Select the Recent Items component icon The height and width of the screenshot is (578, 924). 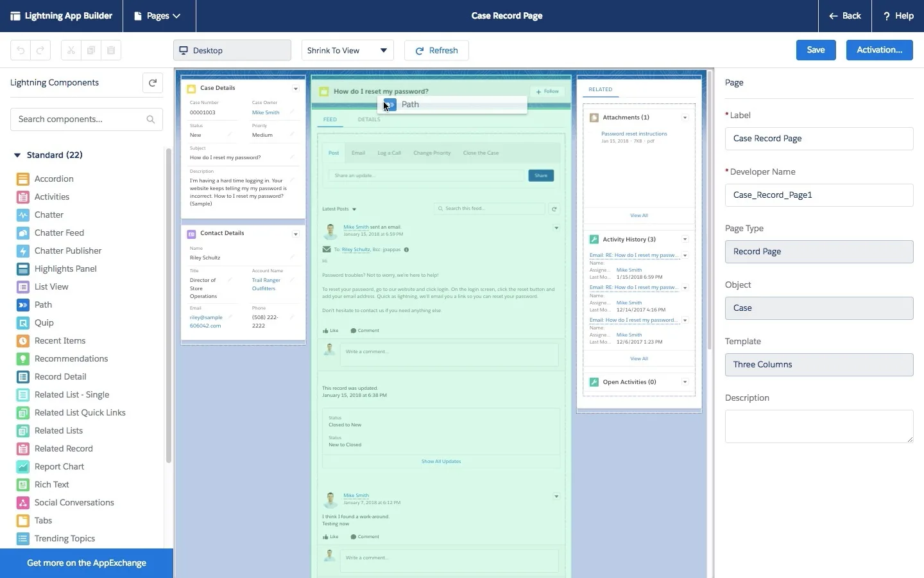(22, 341)
